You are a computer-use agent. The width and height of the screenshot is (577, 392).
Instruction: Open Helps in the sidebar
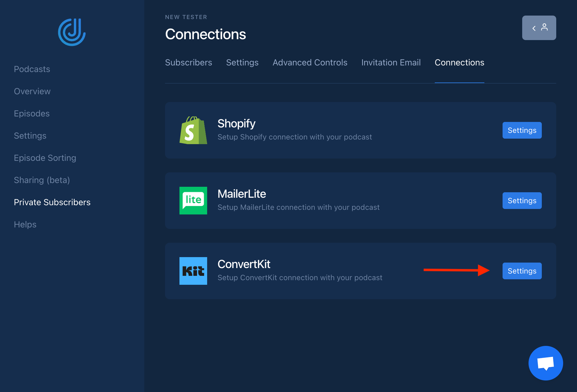point(25,225)
